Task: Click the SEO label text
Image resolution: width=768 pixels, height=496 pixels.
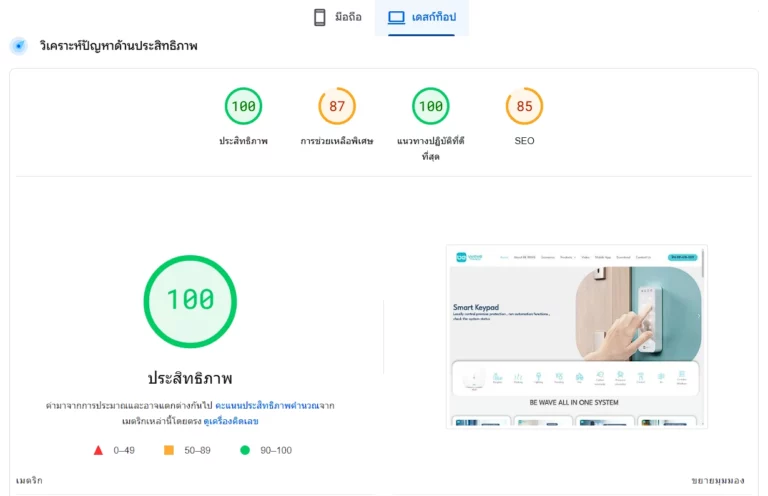Action: (x=524, y=141)
